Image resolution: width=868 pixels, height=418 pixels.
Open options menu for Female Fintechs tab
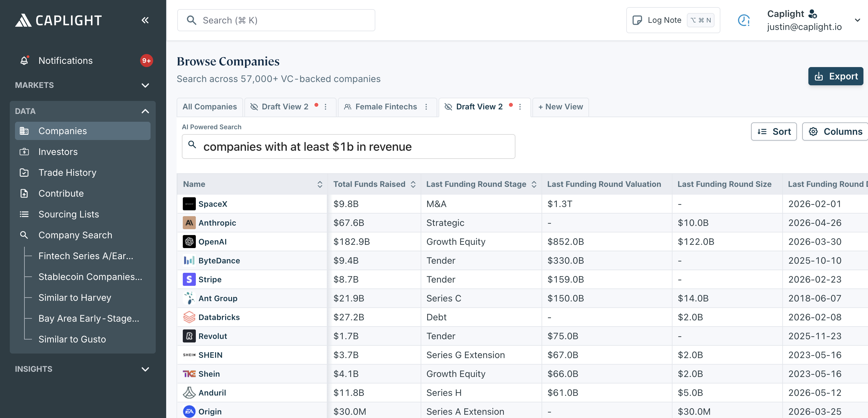(426, 107)
